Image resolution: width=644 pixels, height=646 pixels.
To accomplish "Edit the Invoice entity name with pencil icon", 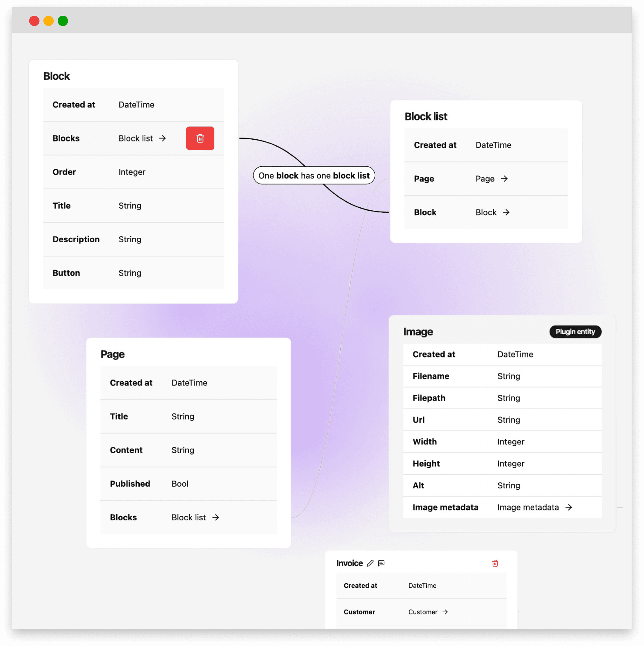I will [x=370, y=563].
